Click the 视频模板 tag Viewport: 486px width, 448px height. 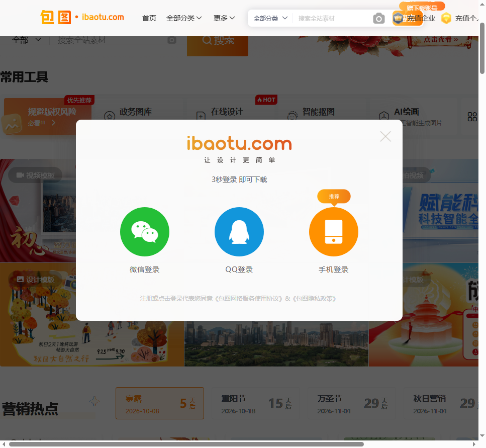[35, 175]
